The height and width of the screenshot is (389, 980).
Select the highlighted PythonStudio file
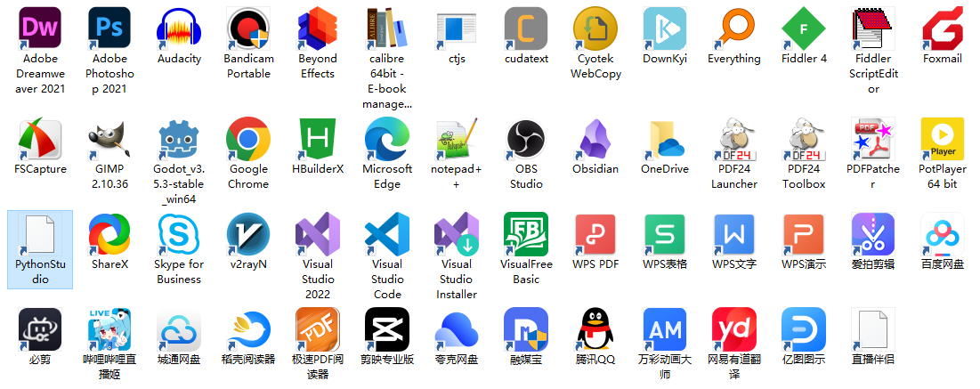tap(40, 237)
